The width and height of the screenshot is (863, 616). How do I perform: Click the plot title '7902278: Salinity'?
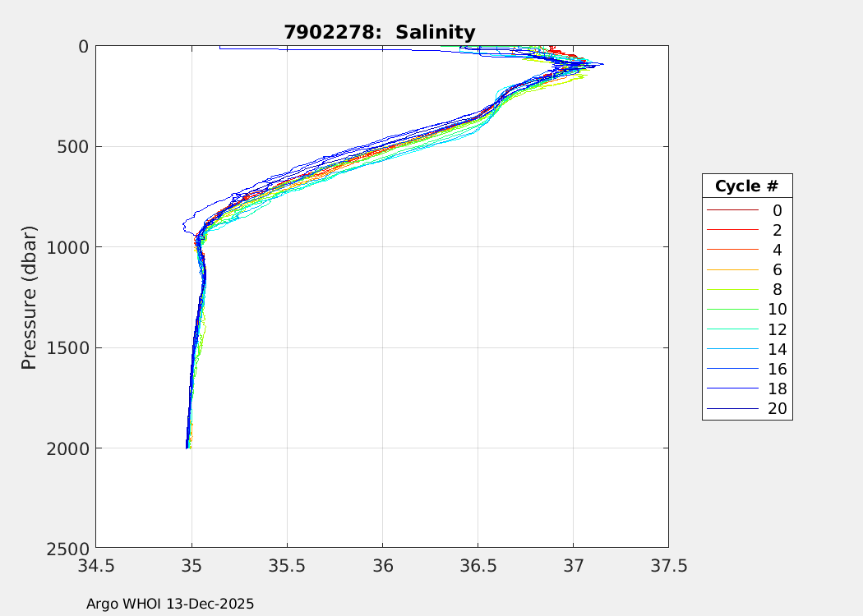380,33
